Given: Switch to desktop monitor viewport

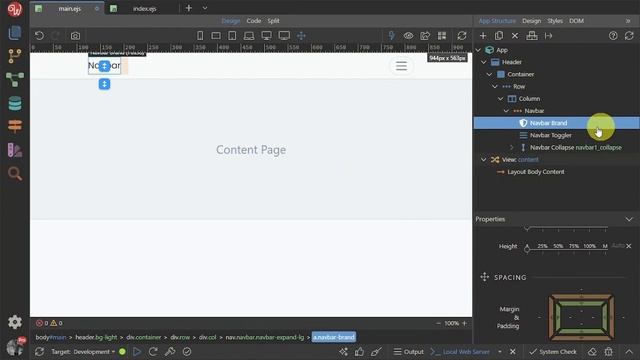Looking at the screenshot, I should pos(266,36).
